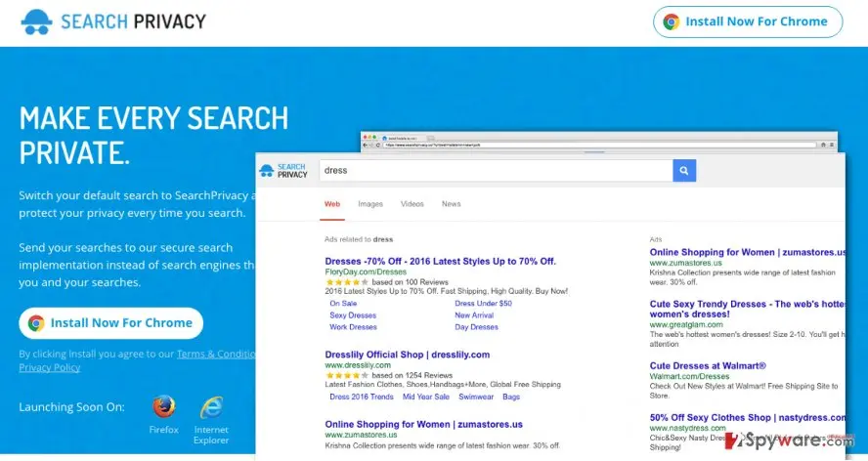Switch to the News tab
The height and width of the screenshot is (461, 868).
click(x=452, y=204)
